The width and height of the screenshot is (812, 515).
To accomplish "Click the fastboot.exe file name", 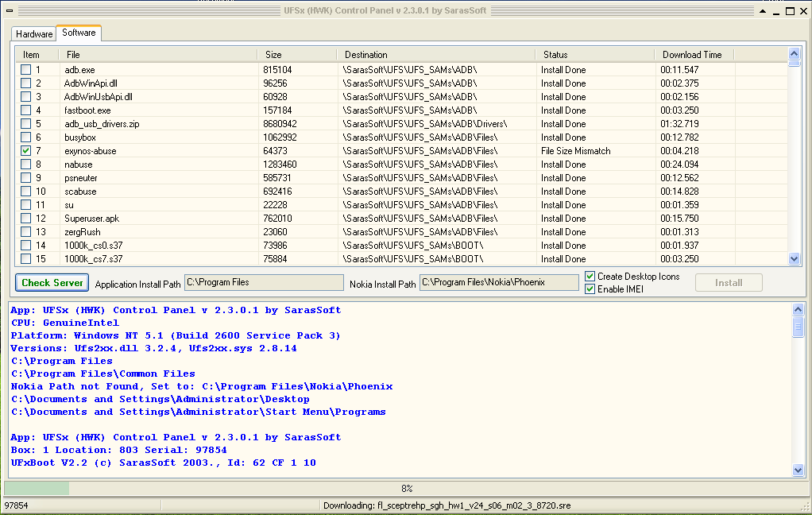I will coord(87,110).
